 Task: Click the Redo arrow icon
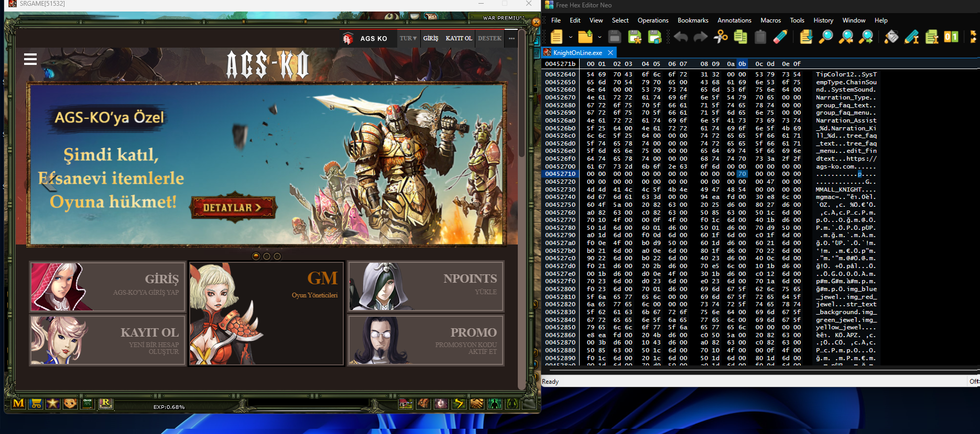(701, 37)
